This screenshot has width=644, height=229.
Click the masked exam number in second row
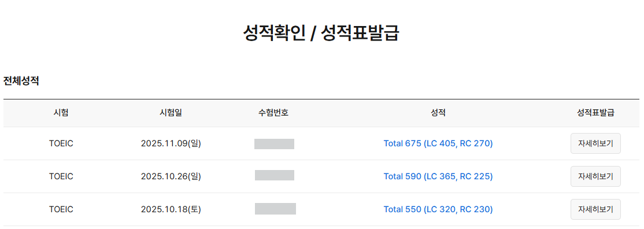(x=275, y=175)
